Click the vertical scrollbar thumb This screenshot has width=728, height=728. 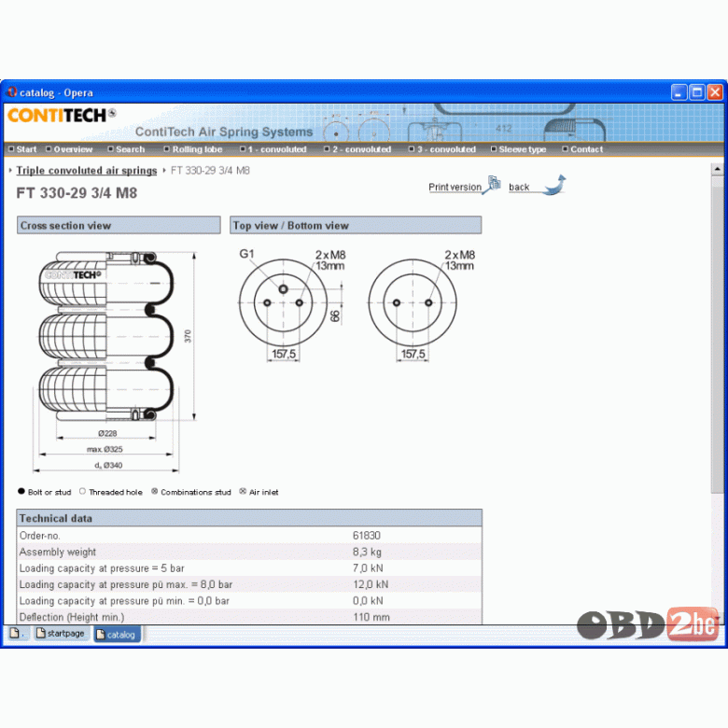tap(718, 334)
